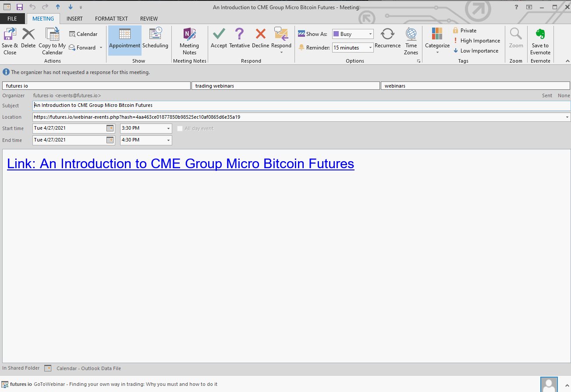Expand the Forward dropdown arrow
The image size is (571, 392).
coord(101,48)
